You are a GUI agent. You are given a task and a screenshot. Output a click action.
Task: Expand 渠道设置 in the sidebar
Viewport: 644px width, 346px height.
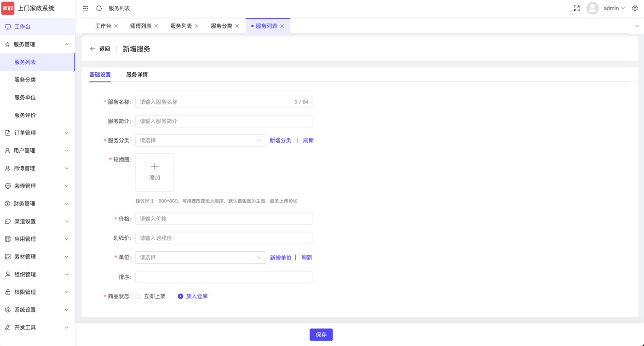[37, 221]
